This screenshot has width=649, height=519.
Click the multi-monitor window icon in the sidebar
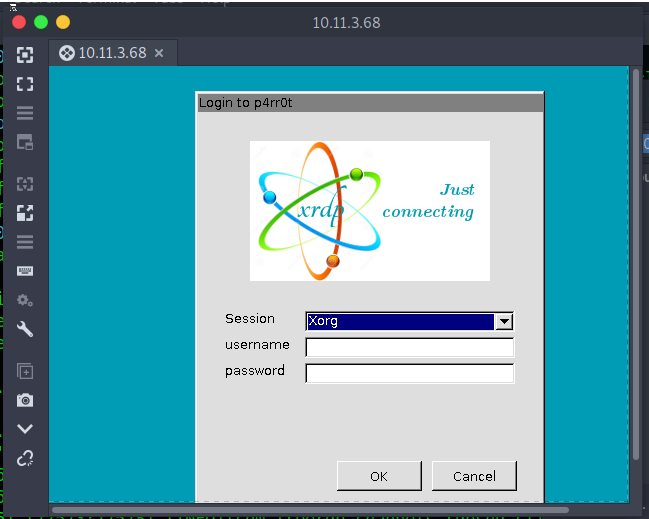[x=25, y=142]
